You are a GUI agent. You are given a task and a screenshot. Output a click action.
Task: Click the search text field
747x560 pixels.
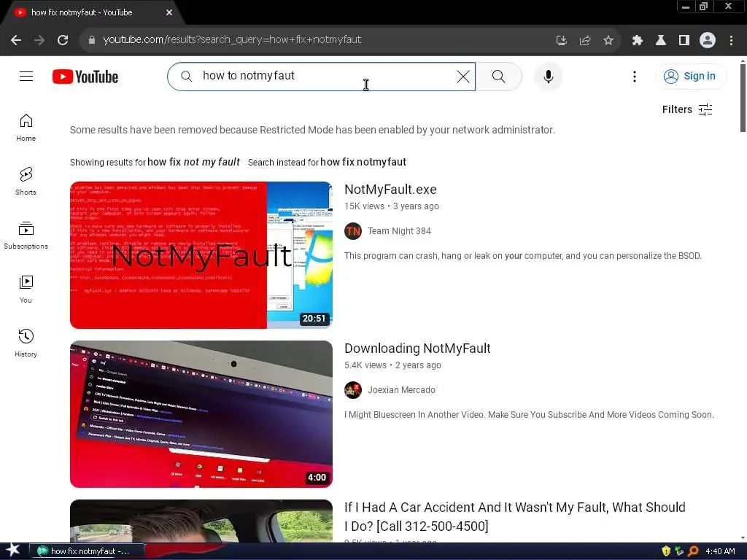pos(322,76)
